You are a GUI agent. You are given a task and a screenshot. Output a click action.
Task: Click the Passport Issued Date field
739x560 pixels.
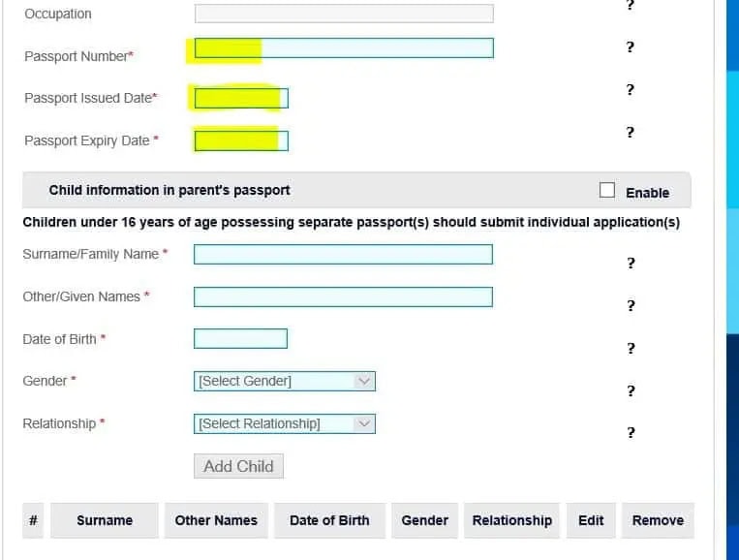tap(241, 99)
